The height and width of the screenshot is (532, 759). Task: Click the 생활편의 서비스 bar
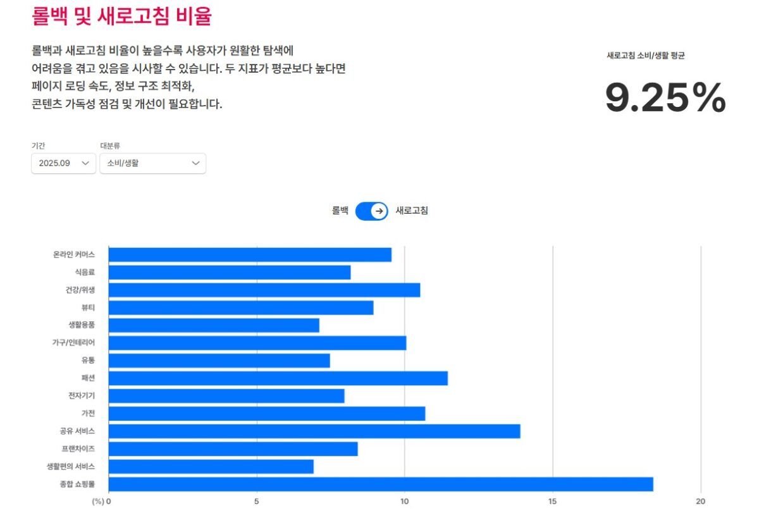(211, 467)
